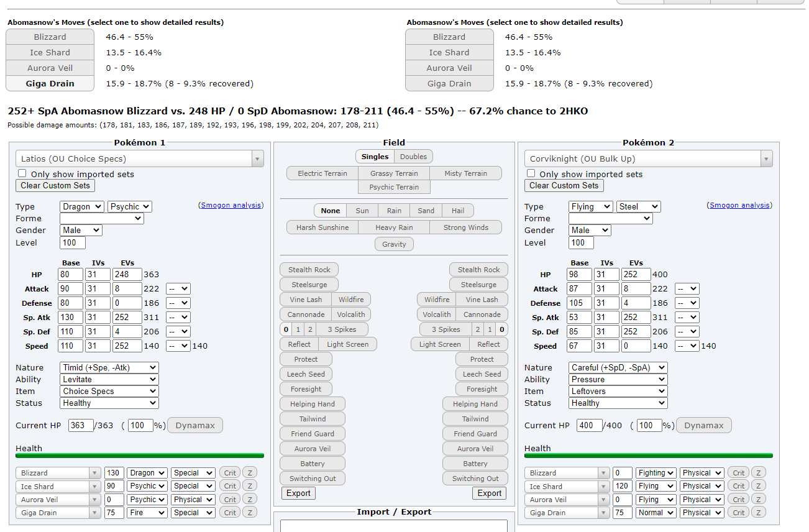The image size is (809, 532).
Task: Select right Abomasnow's Blizzard move result
Action: pos(449,37)
